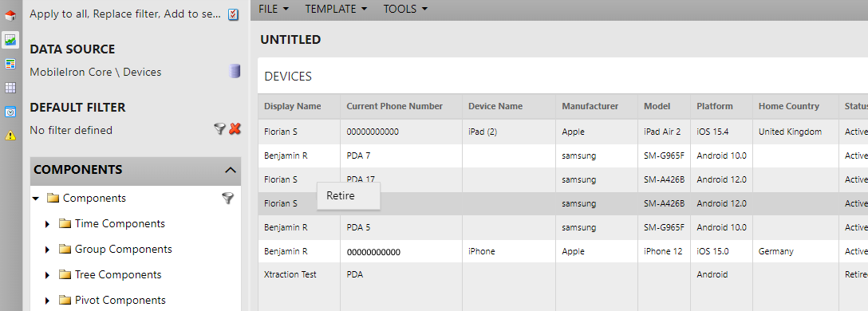Click the Group Components folder icon
The width and height of the screenshot is (868, 311).
65,249
